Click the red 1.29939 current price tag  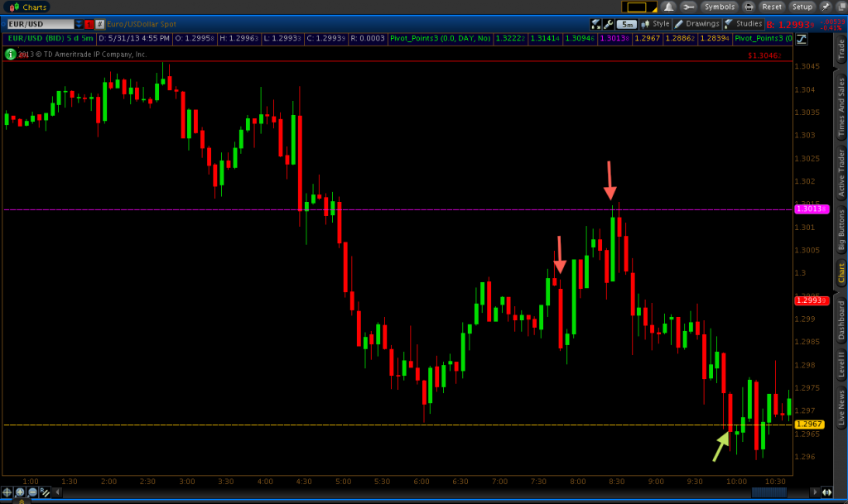[812, 300]
